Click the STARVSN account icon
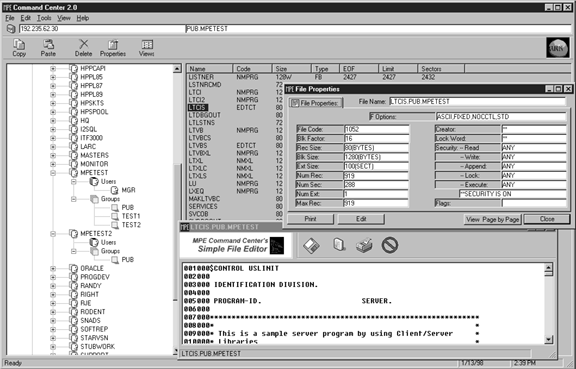The image size is (576, 369). tap(74, 338)
